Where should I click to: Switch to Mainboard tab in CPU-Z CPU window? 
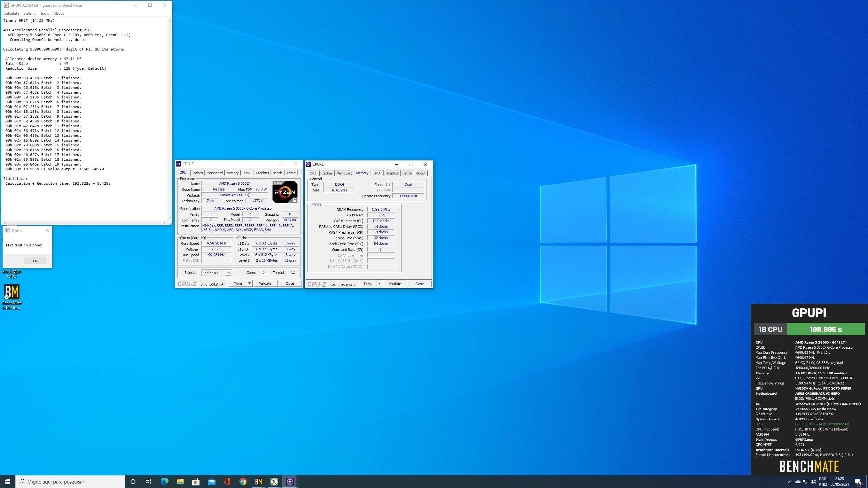215,173
